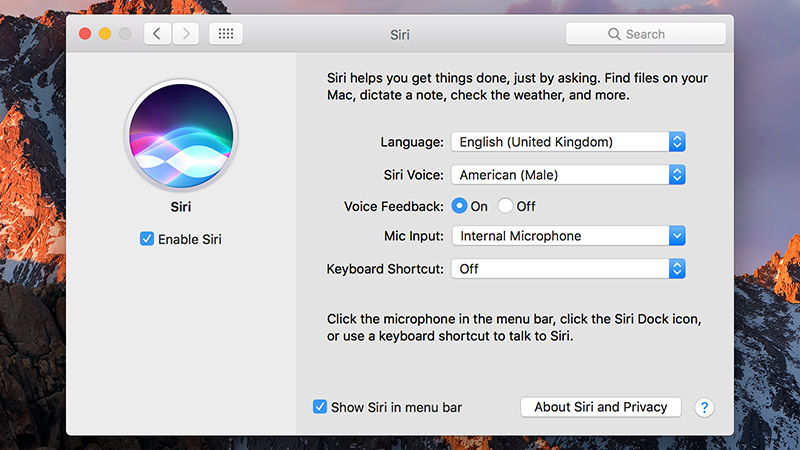The height and width of the screenshot is (450, 800).
Task: Click the "Siri helps you get things done" description
Action: coord(517,87)
